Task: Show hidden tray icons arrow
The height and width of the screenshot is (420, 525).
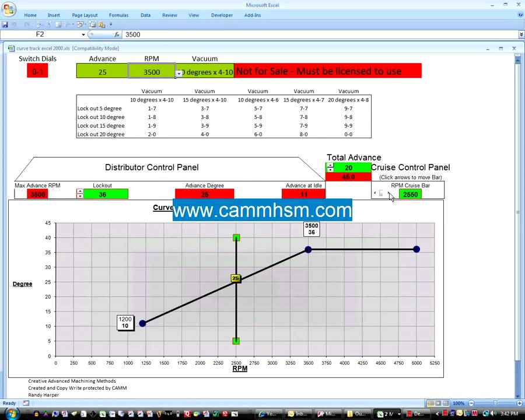Action: pyautogui.click(x=437, y=414)
